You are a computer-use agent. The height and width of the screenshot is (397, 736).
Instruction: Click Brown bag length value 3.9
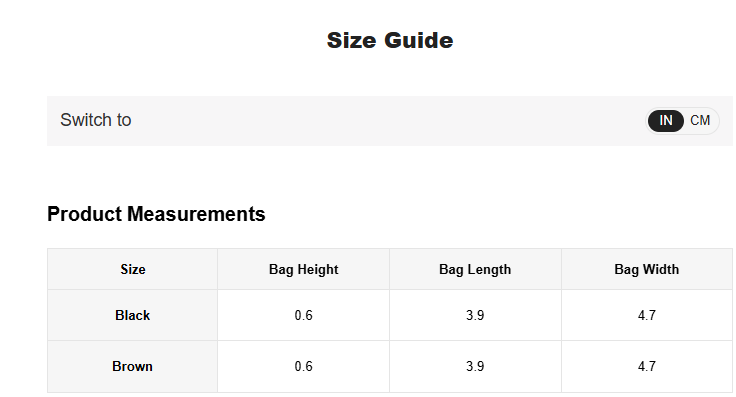coord(475,366)
